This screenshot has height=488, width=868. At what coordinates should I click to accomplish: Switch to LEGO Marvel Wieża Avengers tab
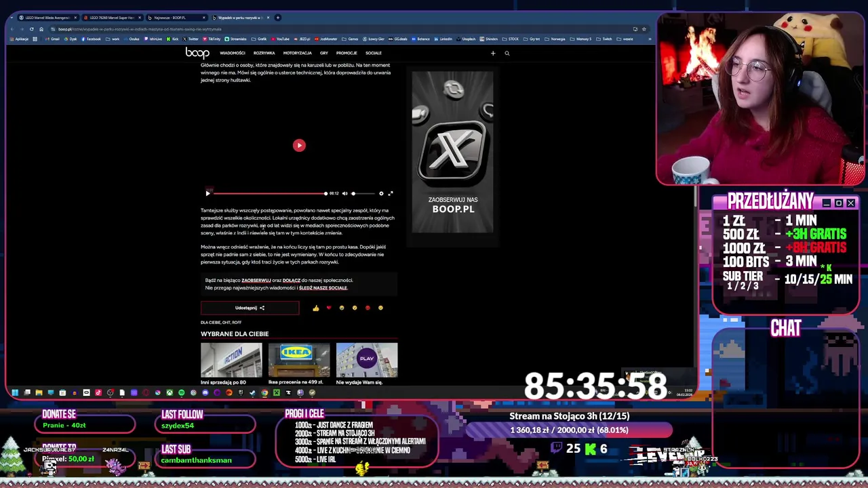pyautogui.click(x=47, y=18)
